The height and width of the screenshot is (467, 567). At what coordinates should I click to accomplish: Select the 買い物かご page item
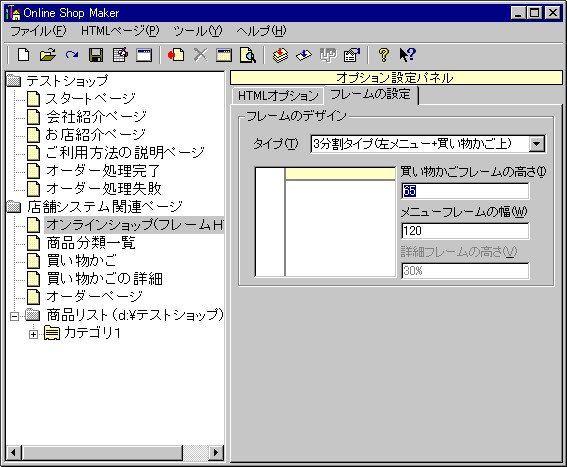[82, 261]
